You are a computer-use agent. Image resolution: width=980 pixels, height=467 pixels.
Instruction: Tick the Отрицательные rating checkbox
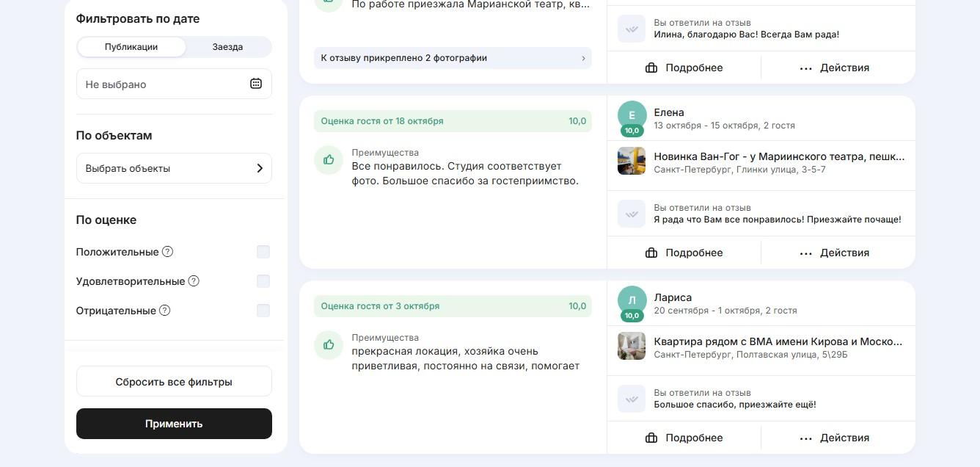[x=263, y=311]
